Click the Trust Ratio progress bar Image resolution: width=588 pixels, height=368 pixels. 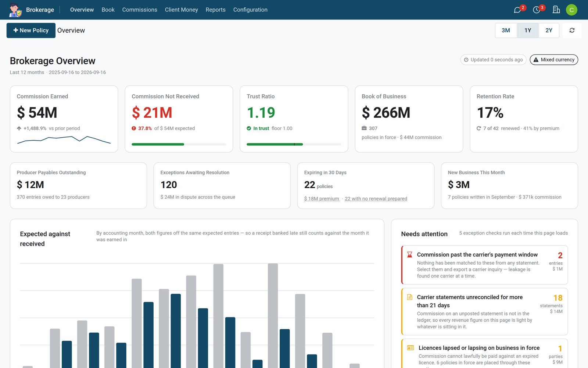[x=294, y=144]
